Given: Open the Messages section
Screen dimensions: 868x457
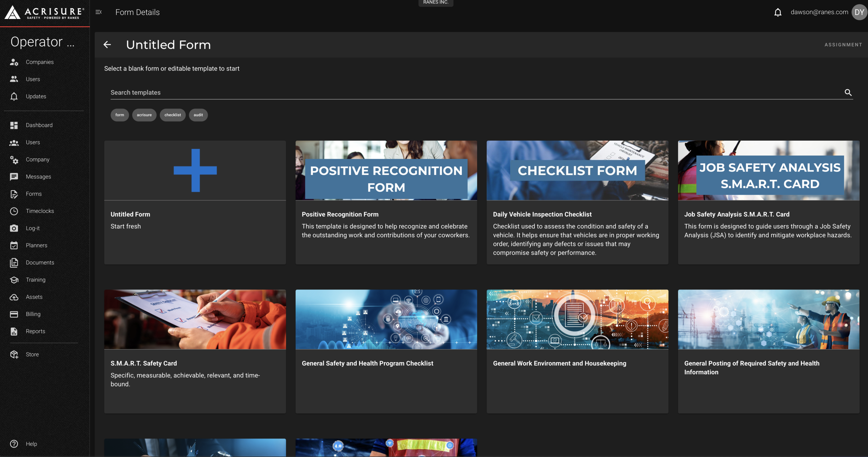Looking at the screenshot, I should 38,177.
